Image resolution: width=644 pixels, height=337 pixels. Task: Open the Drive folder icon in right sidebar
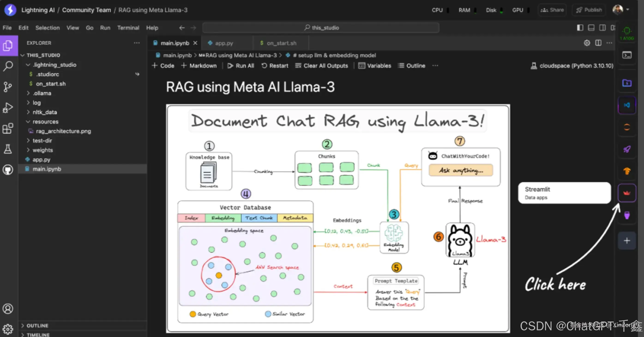pyautogui.click(x=627, y=83)
